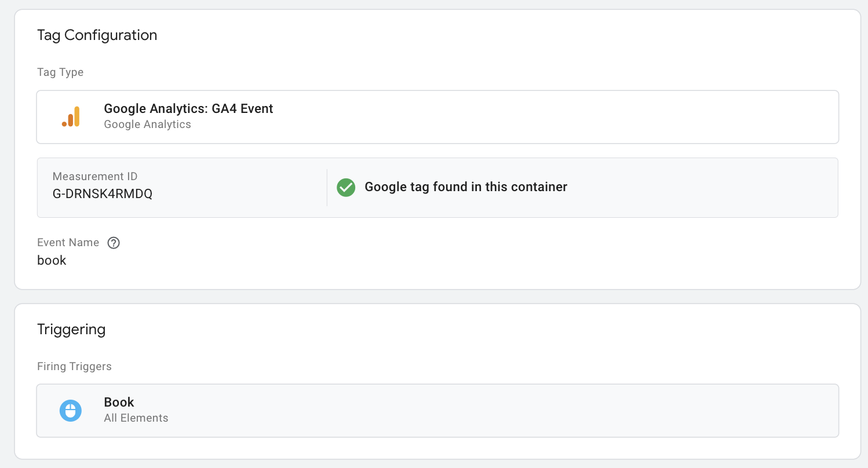The width and height of the screenshot is (868, 468).
Task: Click the blue mouse click trigger icon
Action: (71, 411)
